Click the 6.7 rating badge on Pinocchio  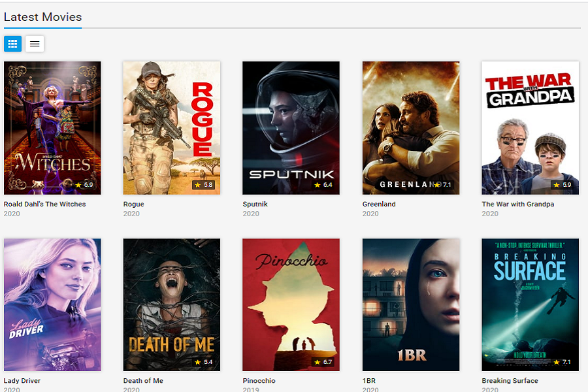[x=323, y=362]
